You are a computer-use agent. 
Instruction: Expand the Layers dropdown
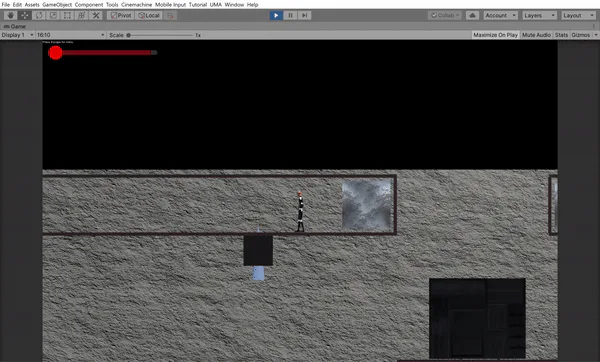540,15
